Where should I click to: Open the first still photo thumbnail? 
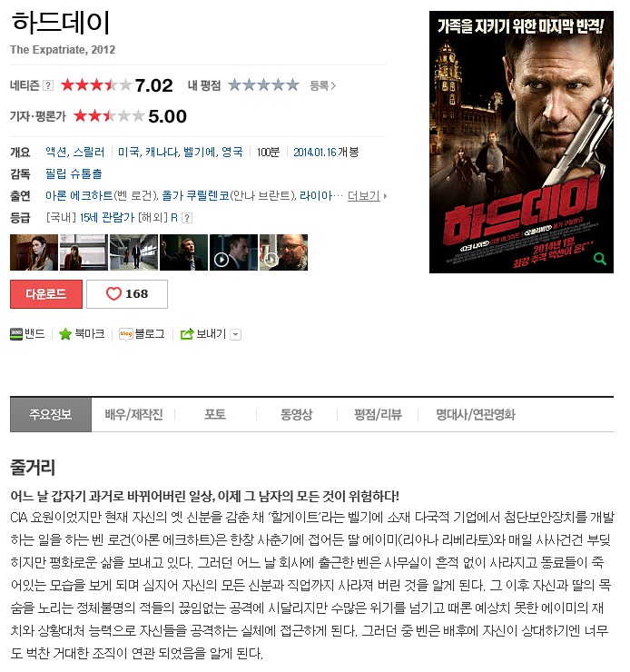coord(34,252)
